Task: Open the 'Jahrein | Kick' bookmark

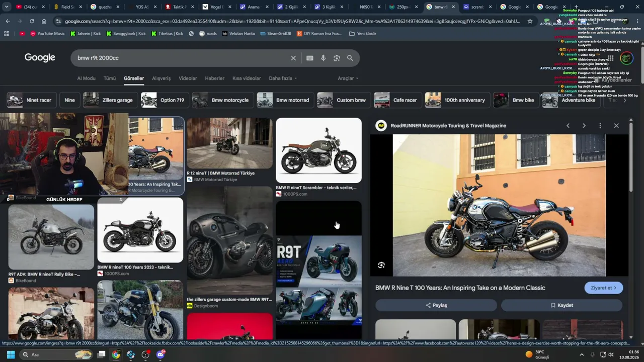Action: 86,34
